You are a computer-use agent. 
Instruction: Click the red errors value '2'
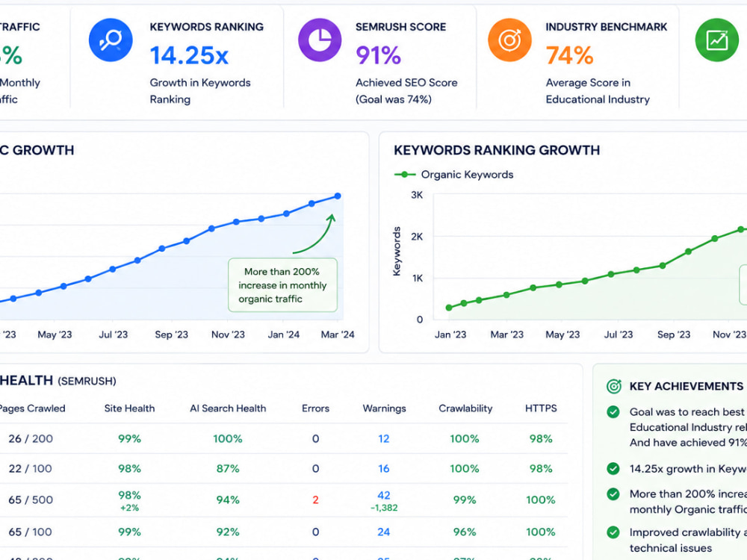315,500
